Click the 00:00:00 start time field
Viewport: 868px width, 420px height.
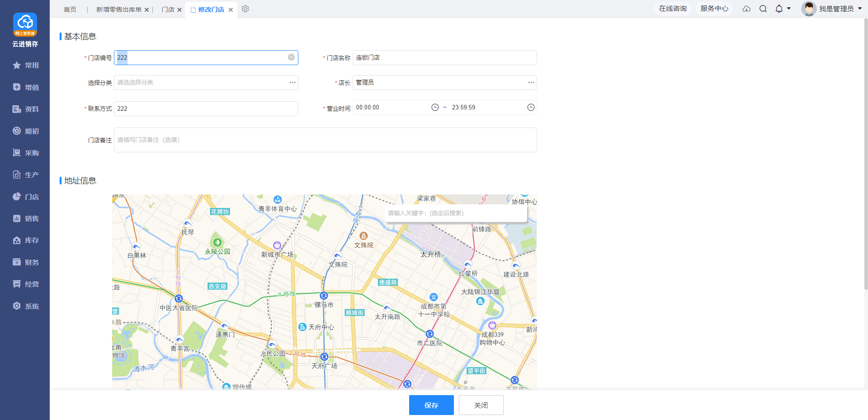click(x=392, y=107)
